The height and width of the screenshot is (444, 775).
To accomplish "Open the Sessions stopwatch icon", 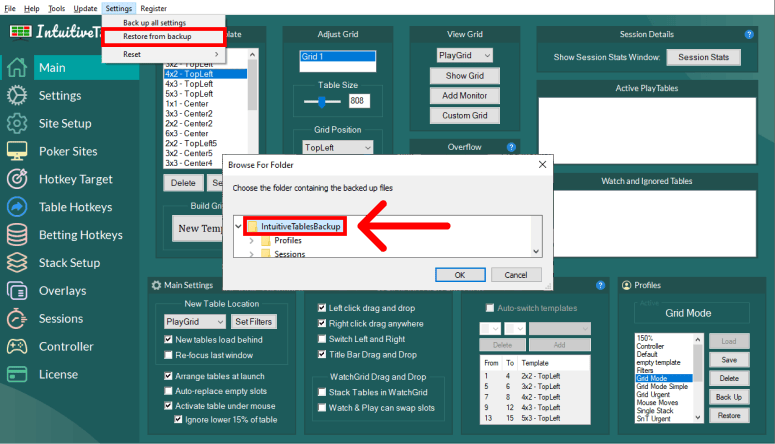I will tap(17, 318).
